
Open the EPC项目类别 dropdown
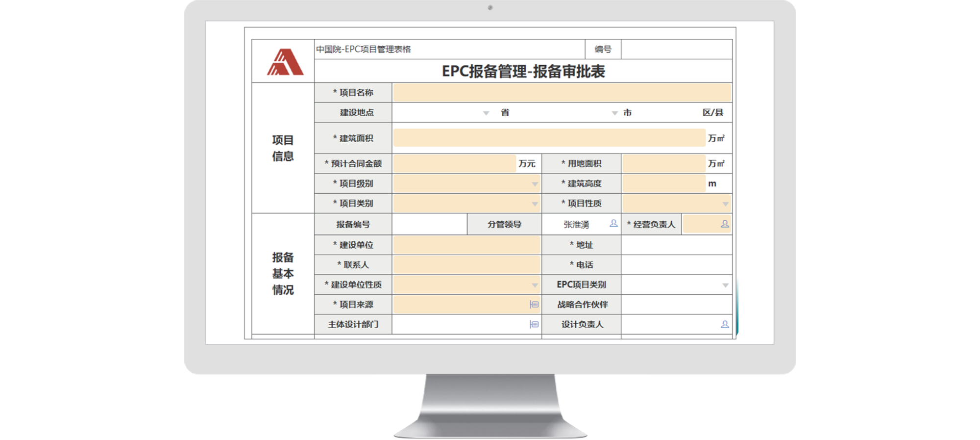[725, 285]
